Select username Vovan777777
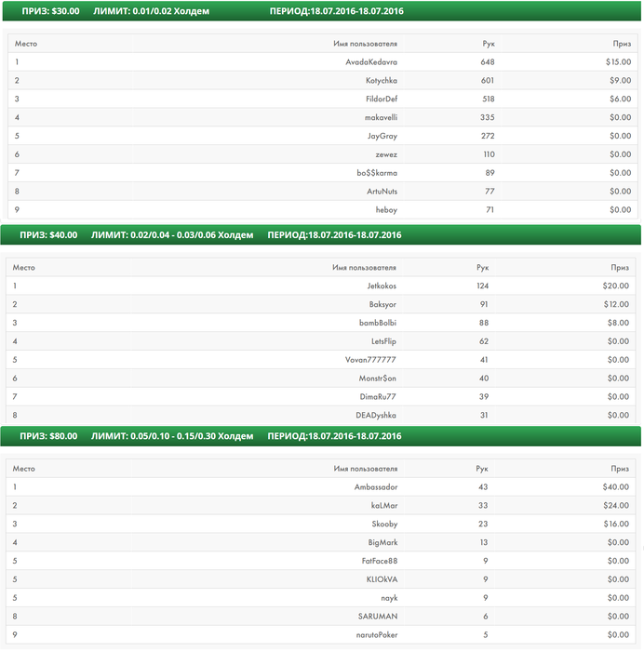Screen dimensions: 644x651 [x=370, y=360]
